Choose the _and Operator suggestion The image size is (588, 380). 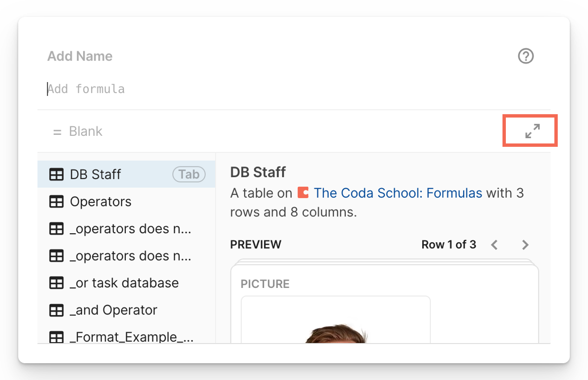[x=114, y=310]
